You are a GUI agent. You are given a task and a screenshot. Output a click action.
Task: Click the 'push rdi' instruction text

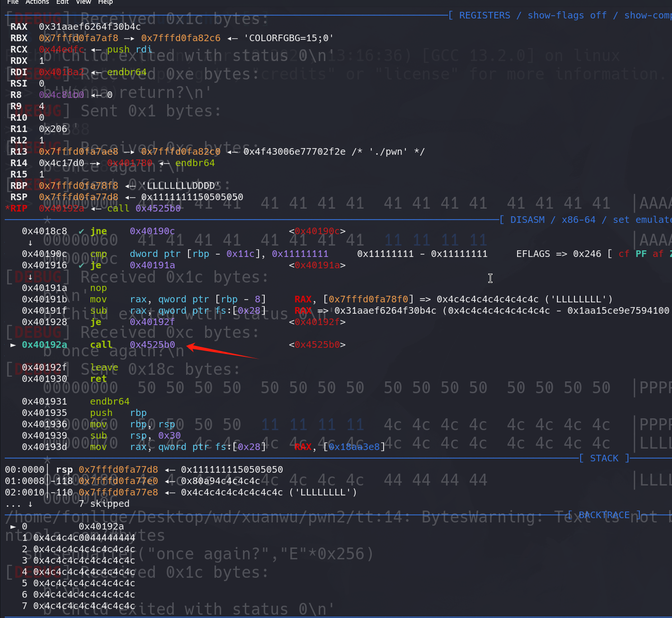pos(130,49)
